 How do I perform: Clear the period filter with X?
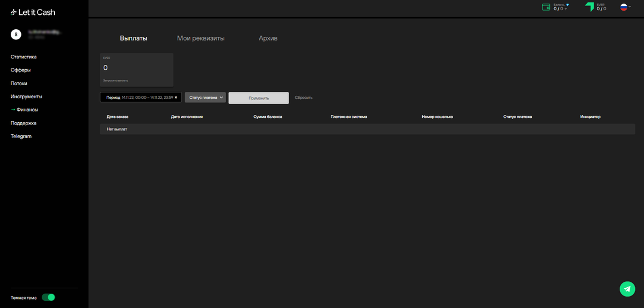click(x=176, y=98)
